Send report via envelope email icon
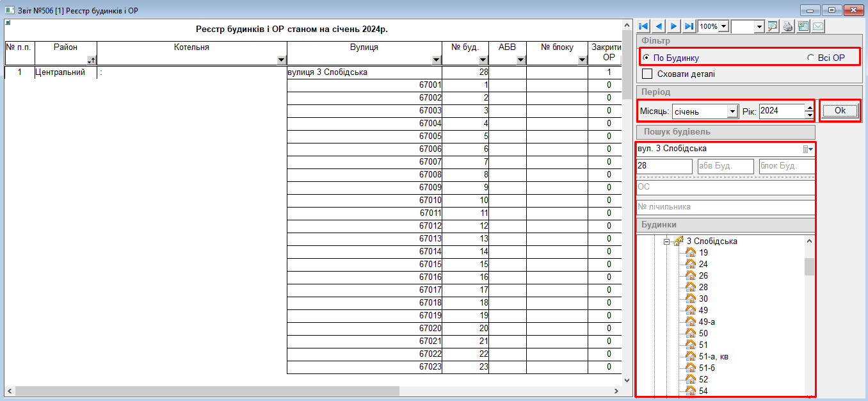 [817, 26]
